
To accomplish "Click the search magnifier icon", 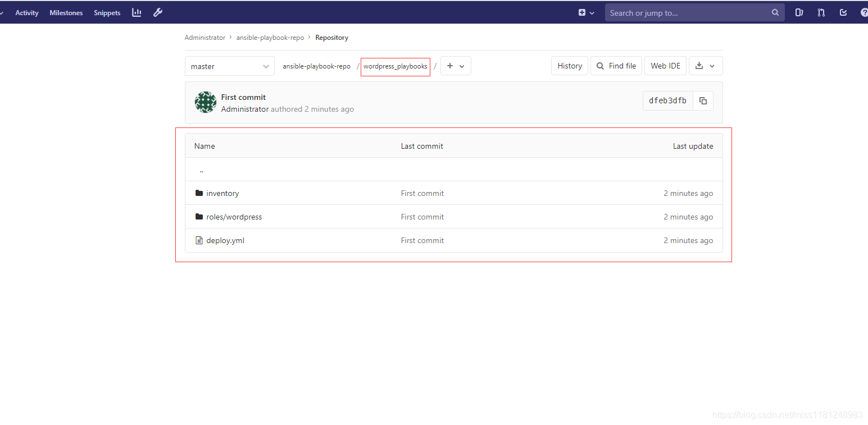I will click(x=775, y=12).
